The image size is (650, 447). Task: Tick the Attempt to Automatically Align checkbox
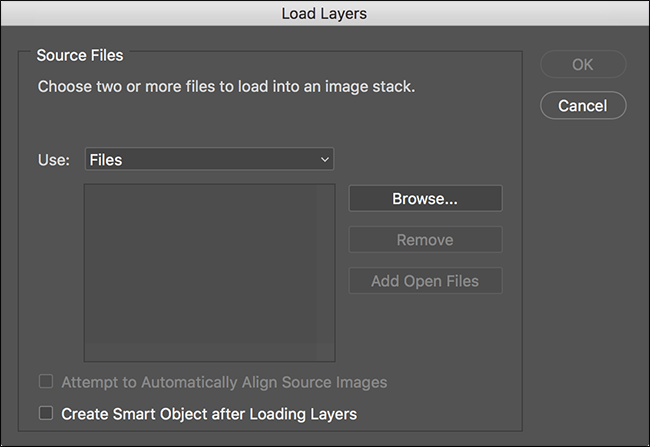[x=46, y=381]
